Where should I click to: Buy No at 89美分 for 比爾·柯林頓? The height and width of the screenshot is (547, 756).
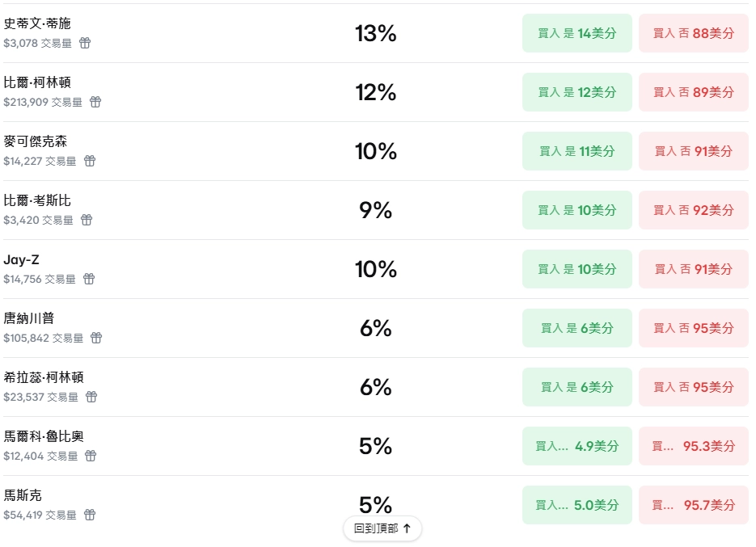click(693, 92)
